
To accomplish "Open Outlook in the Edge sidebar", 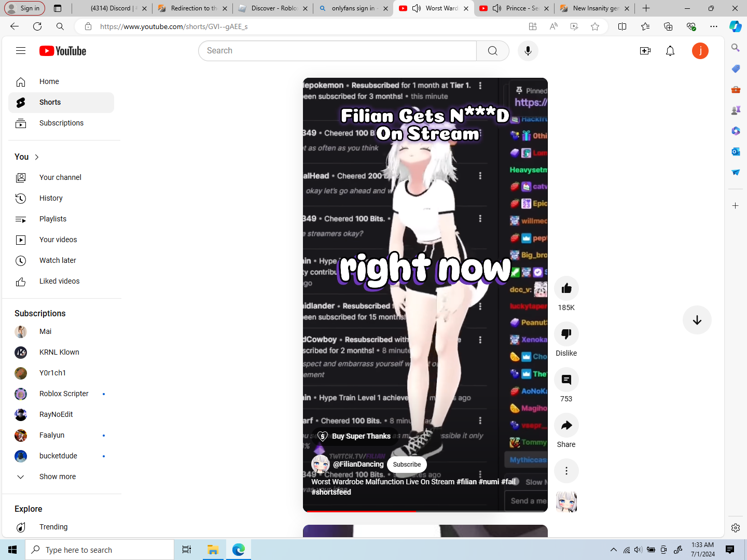I will pyautogui.click(x=736, y=151).
